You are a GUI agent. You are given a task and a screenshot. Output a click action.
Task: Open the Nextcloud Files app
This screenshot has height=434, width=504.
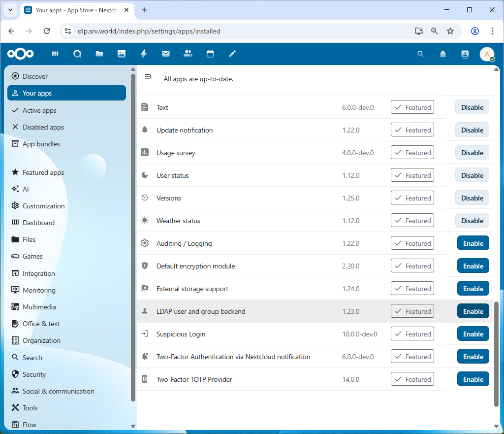[99, 54]
